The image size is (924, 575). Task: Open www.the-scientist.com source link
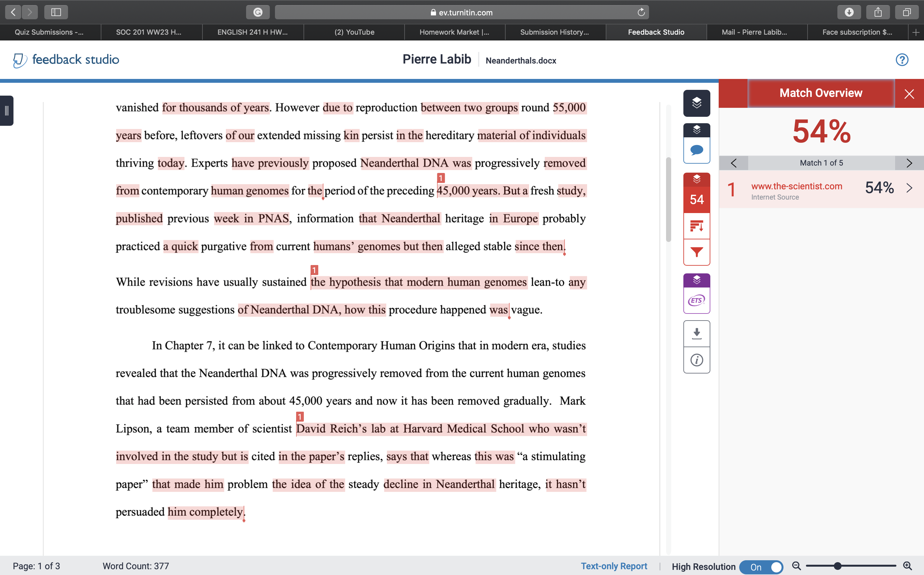pyautogui.click(x=797, y=186)
